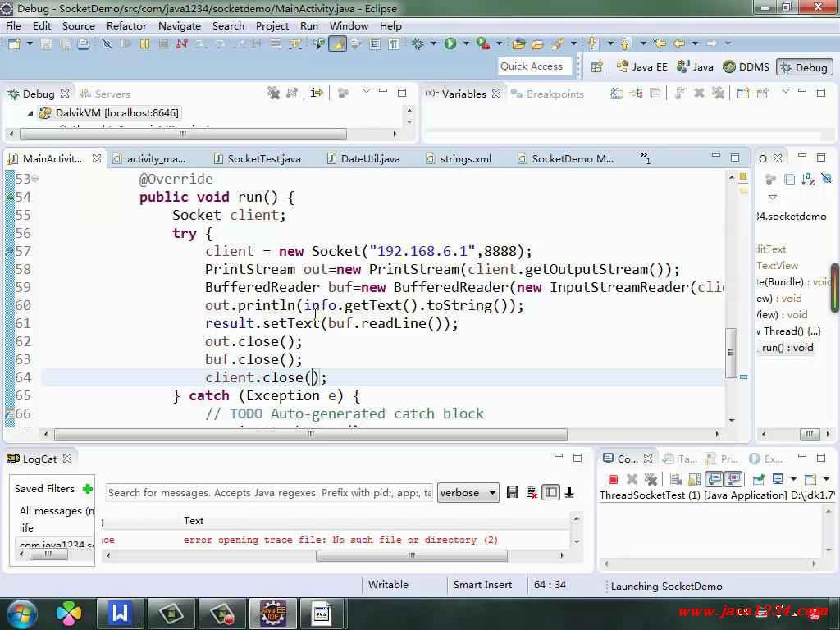Click the LogCat horizontal scrollbar thumb
Screen dimensions: 840x630
tap(412, 555)
